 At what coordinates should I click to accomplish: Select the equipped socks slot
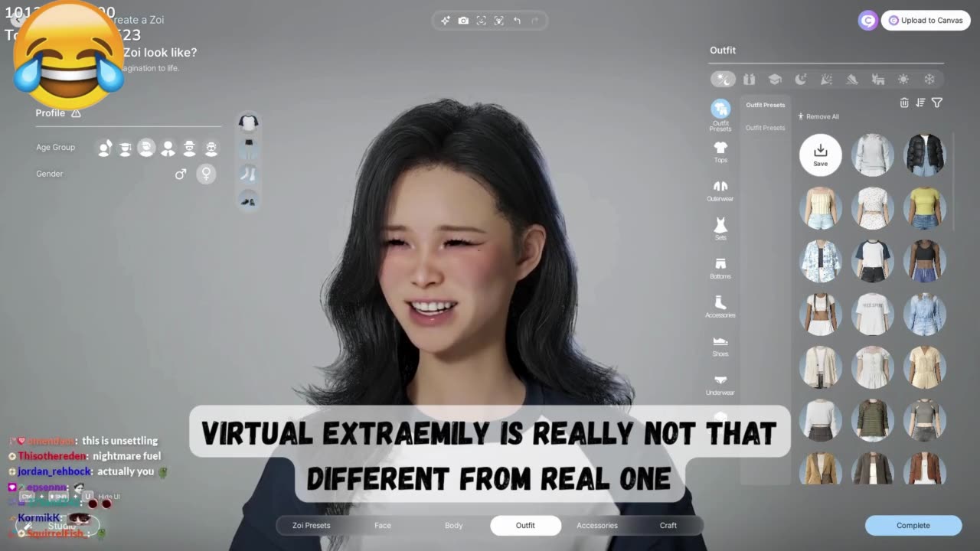click(248, 174)
